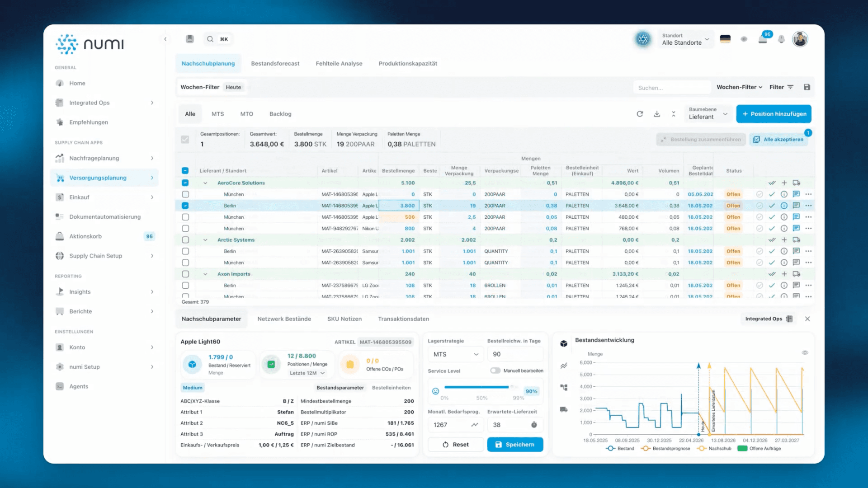Refresh the replenishment table
The image size is (868, 488).
640,114
